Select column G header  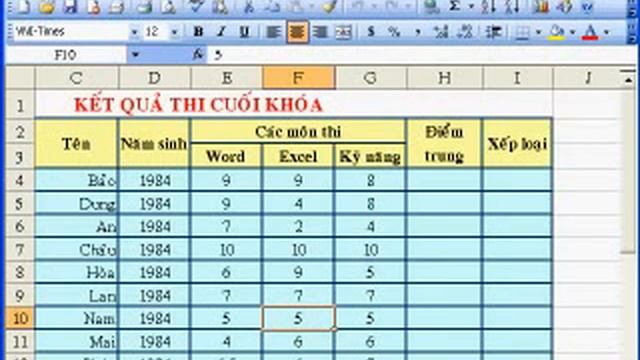pos(371,78)
